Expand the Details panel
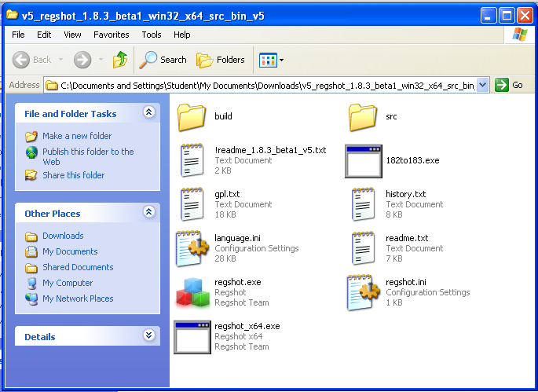Screen dimensions: 538x392 click(x=149, y=335)
